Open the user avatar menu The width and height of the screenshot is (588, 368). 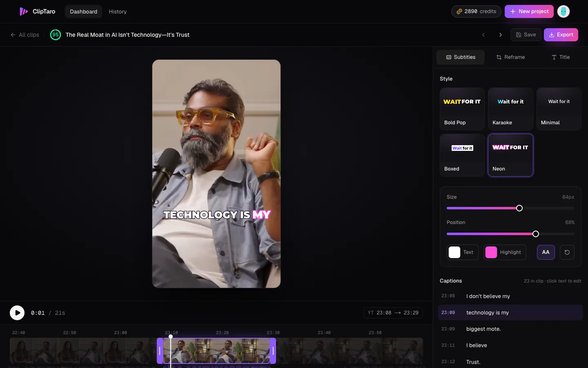click(x=563, y=11)
